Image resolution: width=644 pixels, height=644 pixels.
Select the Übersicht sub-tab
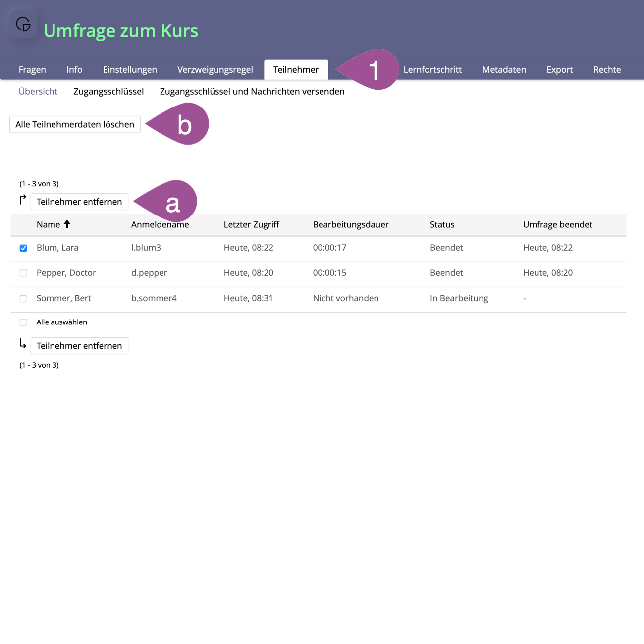point(38,92)
